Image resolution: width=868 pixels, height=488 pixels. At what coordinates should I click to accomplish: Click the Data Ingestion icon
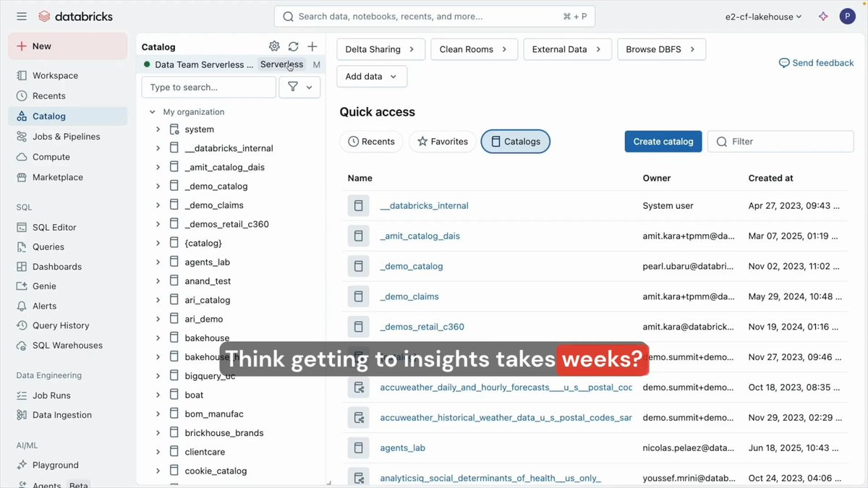pos(22,414)
